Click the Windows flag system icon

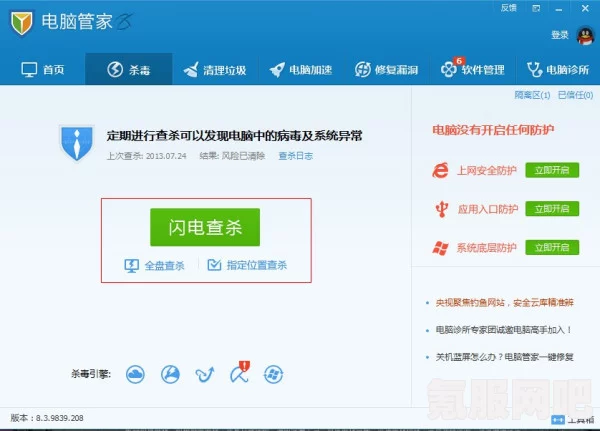tap(440, 248)
